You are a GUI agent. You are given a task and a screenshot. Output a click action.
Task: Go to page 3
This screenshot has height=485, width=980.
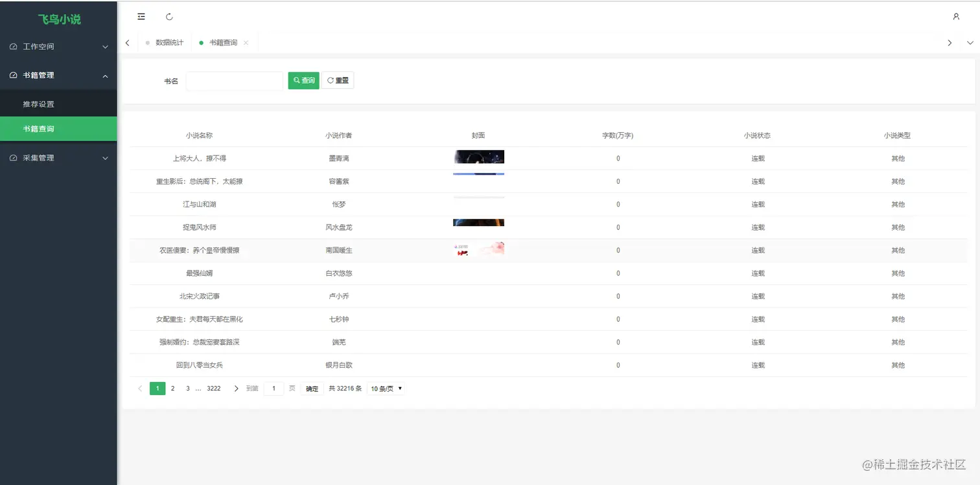click(188, 389)
